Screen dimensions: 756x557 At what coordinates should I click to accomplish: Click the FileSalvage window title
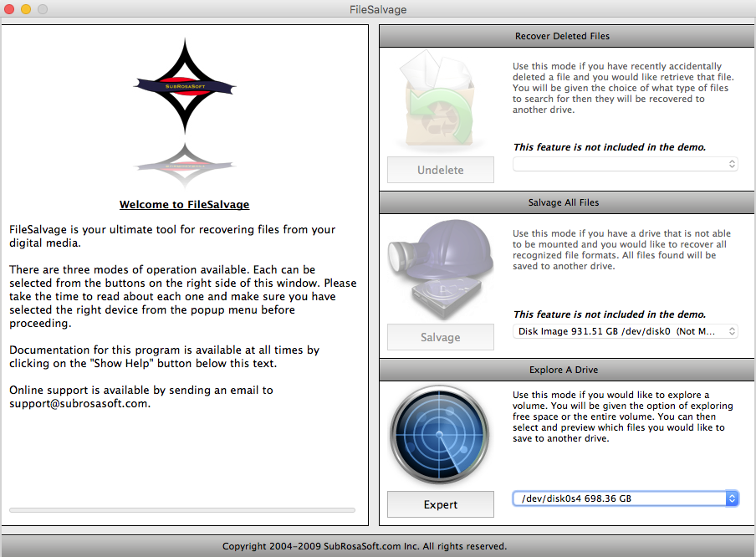(378, 9)
